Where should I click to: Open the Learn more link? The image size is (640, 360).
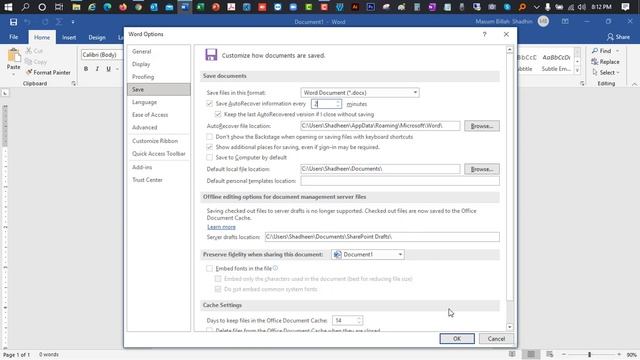(221, 227)
